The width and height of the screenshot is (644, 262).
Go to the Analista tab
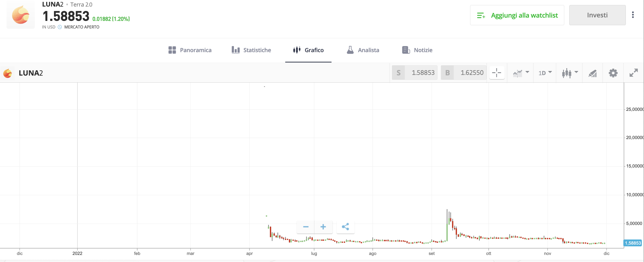point(363,50)
